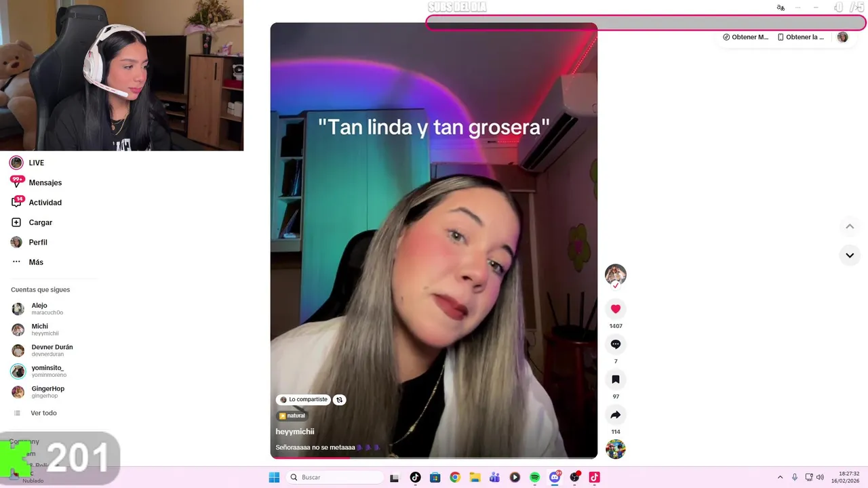The height and width of the screenshot is (488, 868).
Task: Click 'Obtener M...' button at top right
Action: tap(746, 37)
